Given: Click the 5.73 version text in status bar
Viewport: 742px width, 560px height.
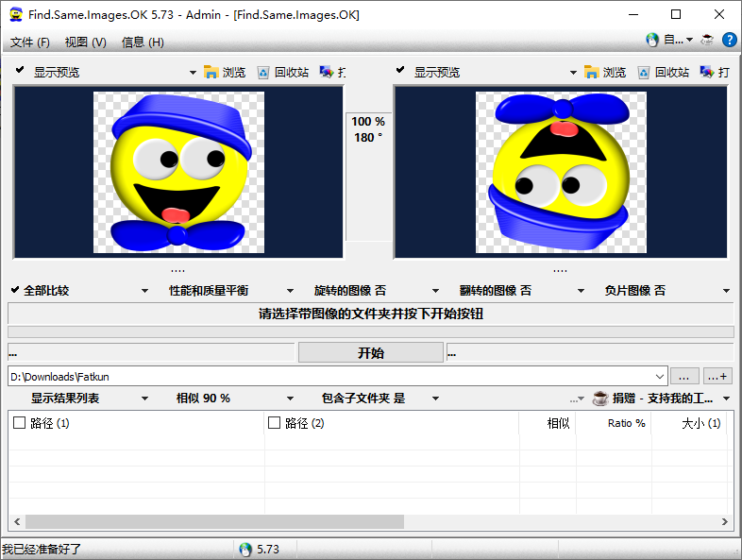Looking at the screenshot, I should point(268,550).
